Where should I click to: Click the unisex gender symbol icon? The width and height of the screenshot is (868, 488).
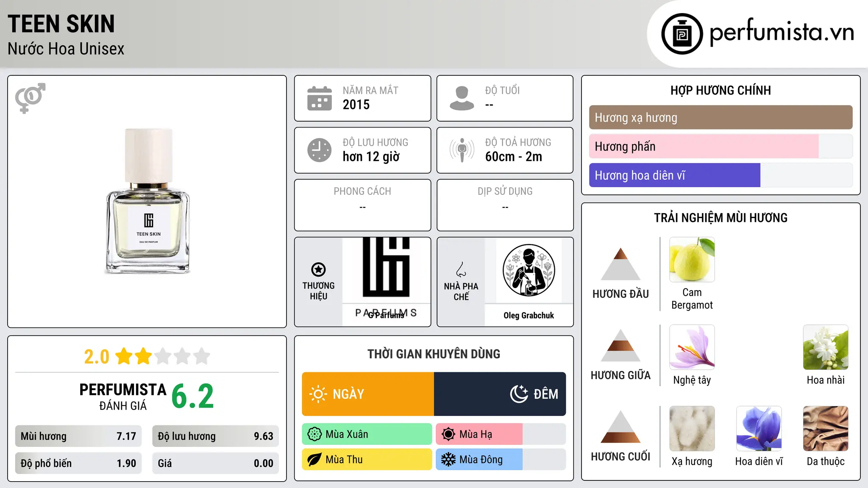pos(30,98)
